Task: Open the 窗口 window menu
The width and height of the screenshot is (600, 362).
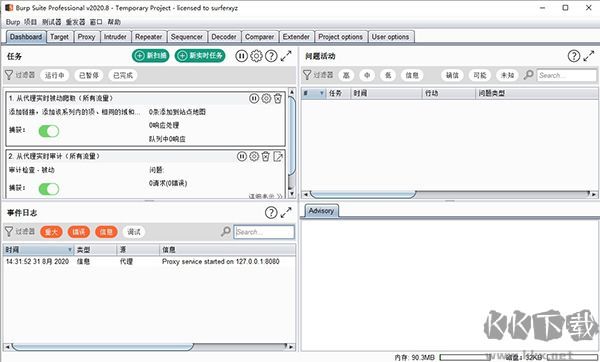Action: (x=96, y=22)
